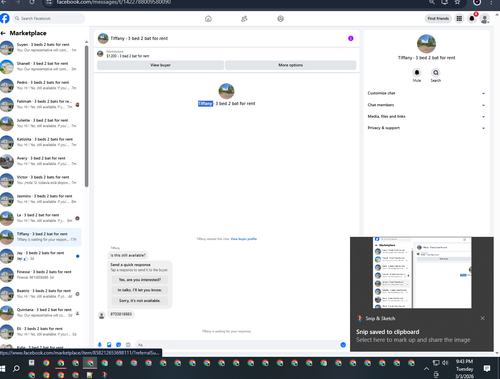The height and width of the screenshot is (379, 500).
Task: Click the Snip & Sketch app icon in notification
Action: (x=359, y=318)
